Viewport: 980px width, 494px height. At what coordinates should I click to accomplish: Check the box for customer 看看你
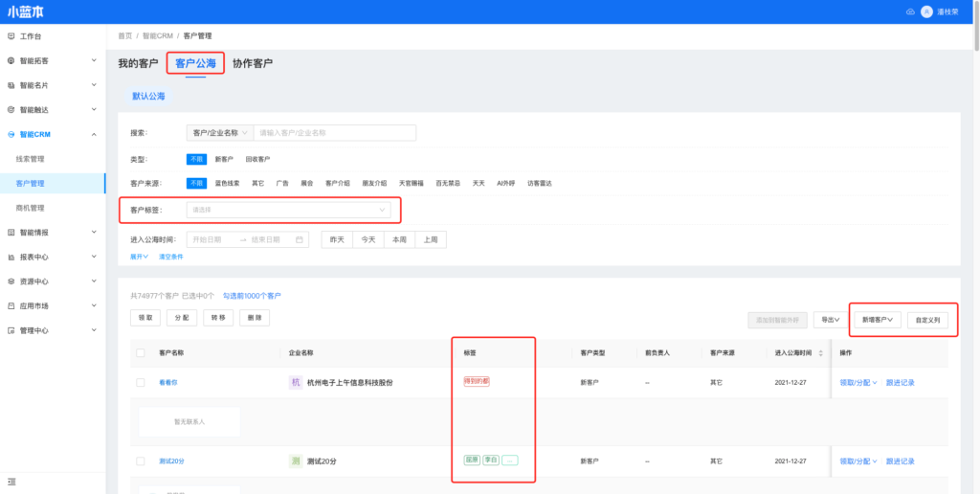tap(141, 382)
